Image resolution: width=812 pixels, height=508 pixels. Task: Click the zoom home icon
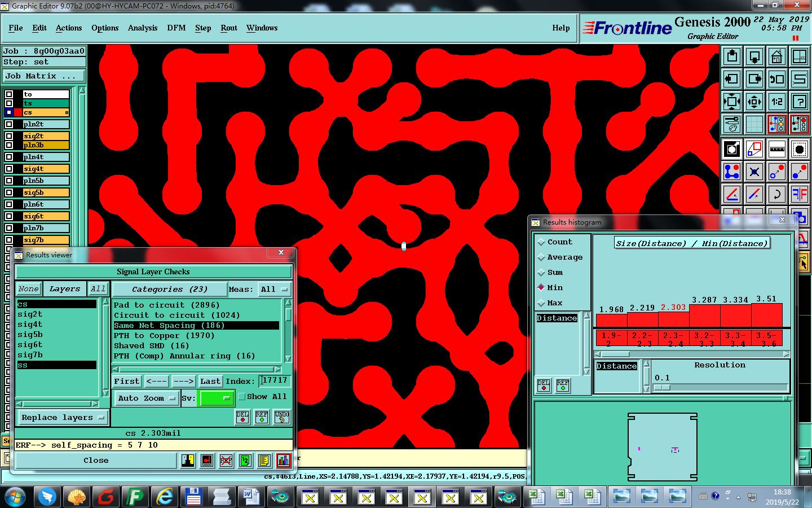[x=777, y=56]
